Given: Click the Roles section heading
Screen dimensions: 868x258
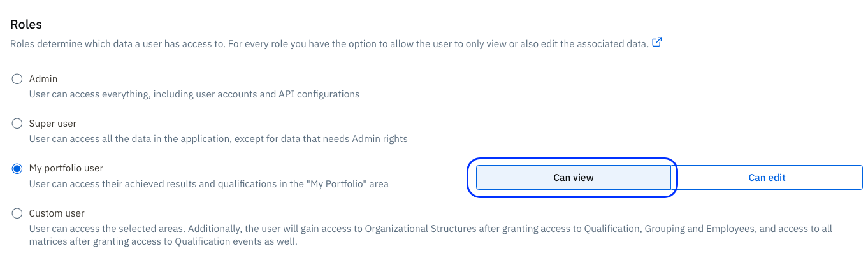Looking at the screenshot, I should (x=26, y=25).
